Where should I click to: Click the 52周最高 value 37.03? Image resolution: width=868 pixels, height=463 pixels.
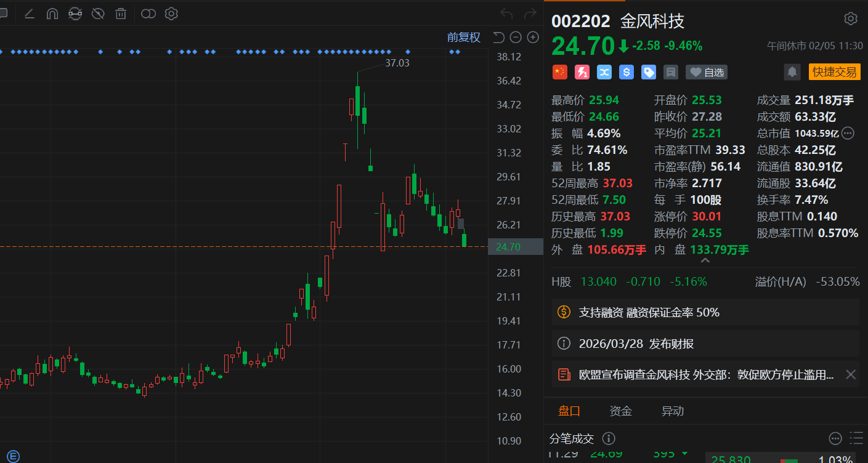[617, 183]
